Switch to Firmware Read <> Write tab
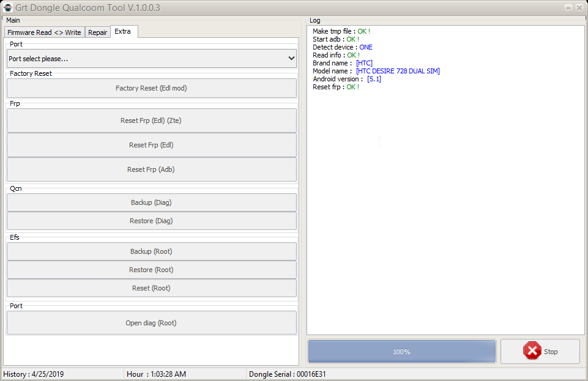Viewport: 588px width, 381px height. [x=44, y=32]
